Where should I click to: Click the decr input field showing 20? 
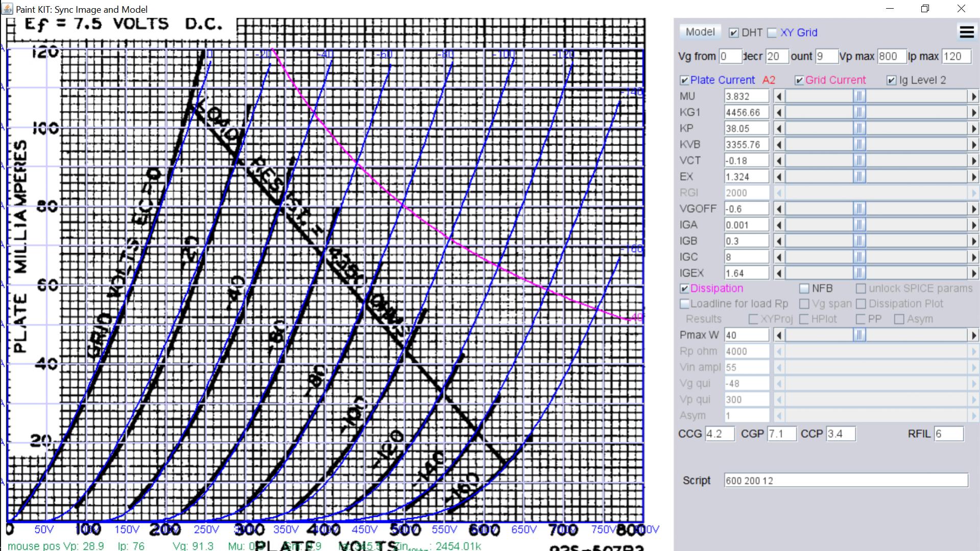click(777, 56)
